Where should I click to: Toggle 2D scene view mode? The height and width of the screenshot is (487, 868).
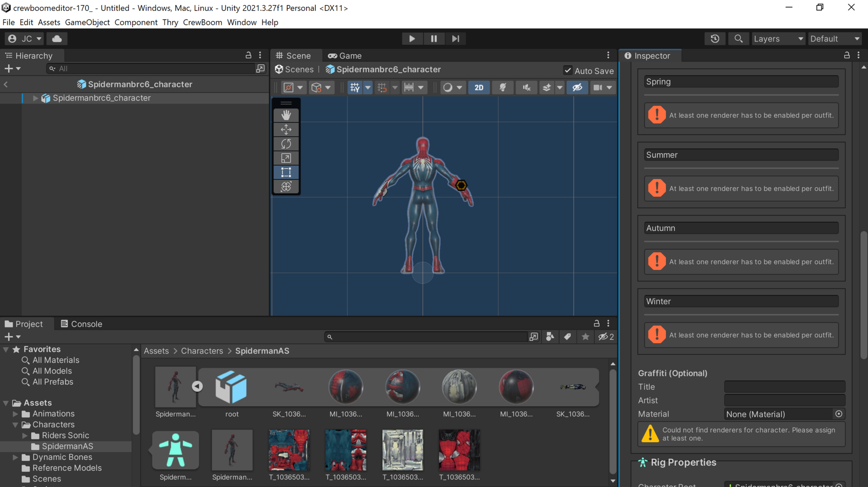click(x=479, y=87)
